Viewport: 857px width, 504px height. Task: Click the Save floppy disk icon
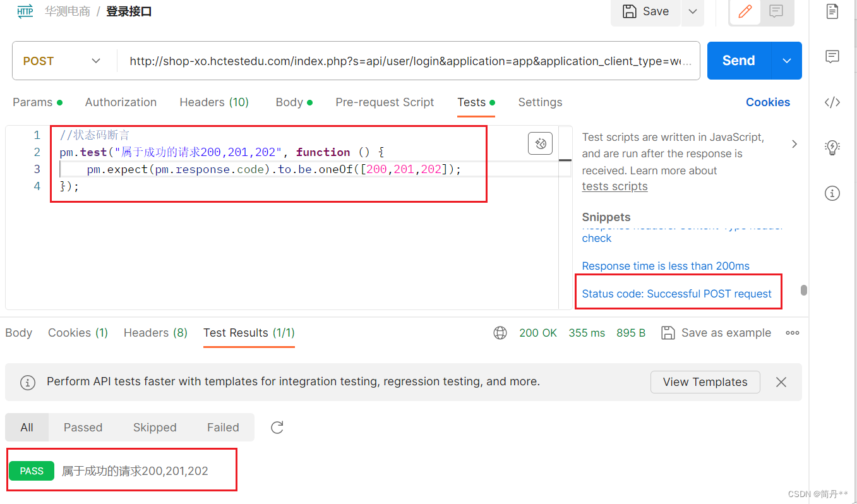[x=630, y=11]
